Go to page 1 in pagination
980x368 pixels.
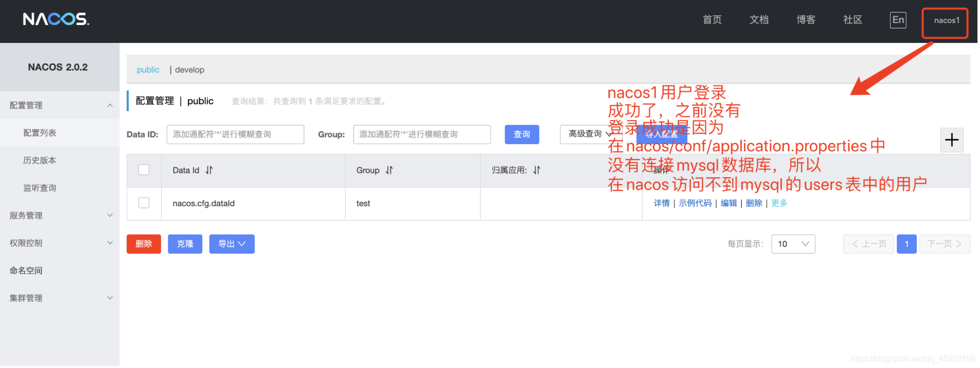click(x=906, y=244)
